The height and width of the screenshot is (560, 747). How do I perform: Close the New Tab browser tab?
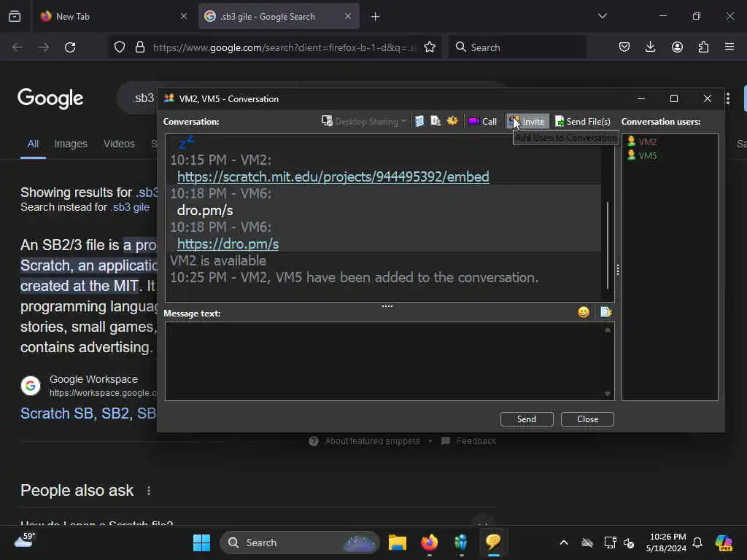pyautogui.click(x=183, y=16)
